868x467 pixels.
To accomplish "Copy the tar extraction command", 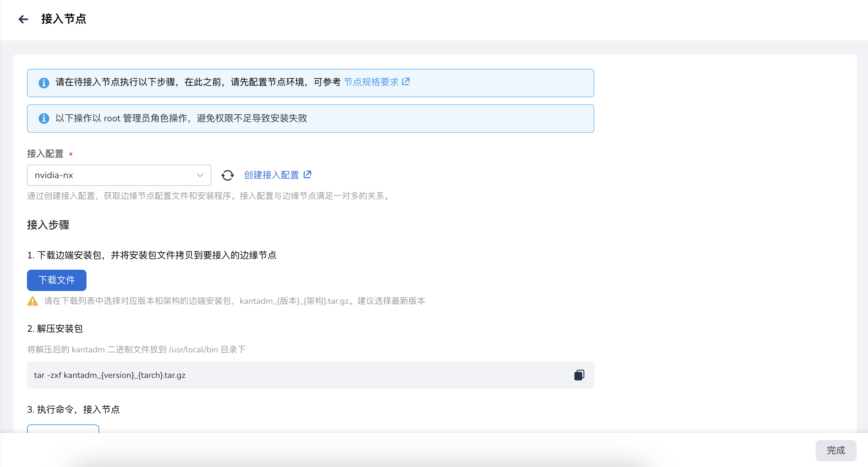I will click(579, 375).
